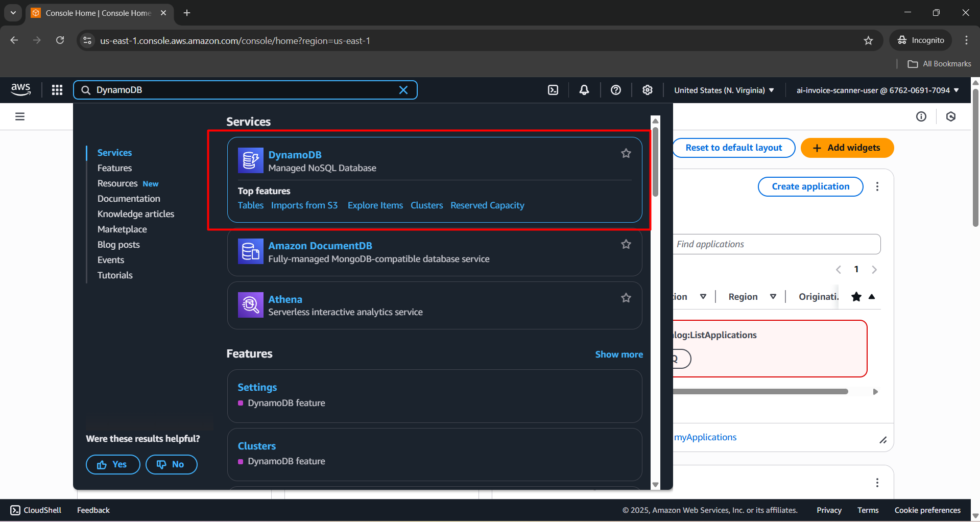
Task: Open the Imports from S3 DynamoDB feature link
Action: point(304,205)
